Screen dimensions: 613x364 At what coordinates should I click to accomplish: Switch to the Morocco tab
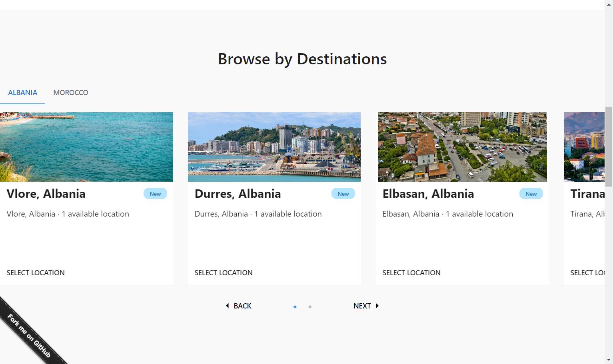tap(71, 93)
